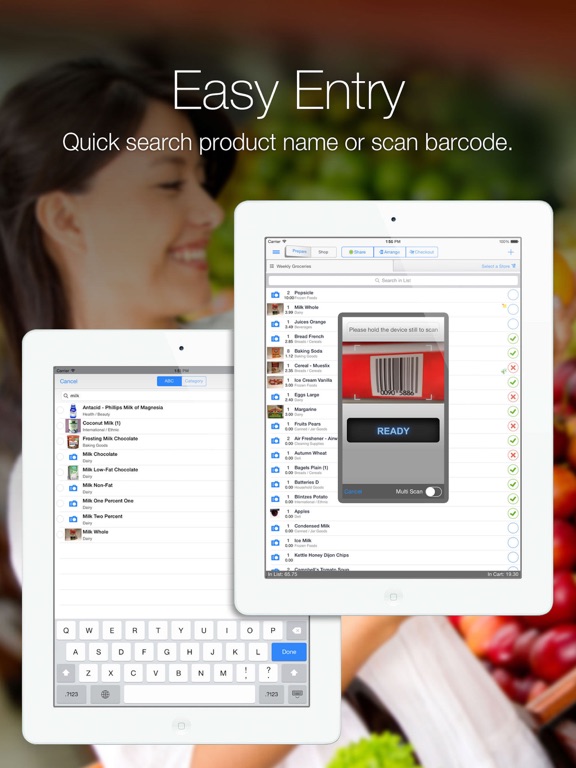Toggle the red X for Cereal - Mueslix
The width and height of the screenshot is (576, 768).
click(x=512, y=367)
